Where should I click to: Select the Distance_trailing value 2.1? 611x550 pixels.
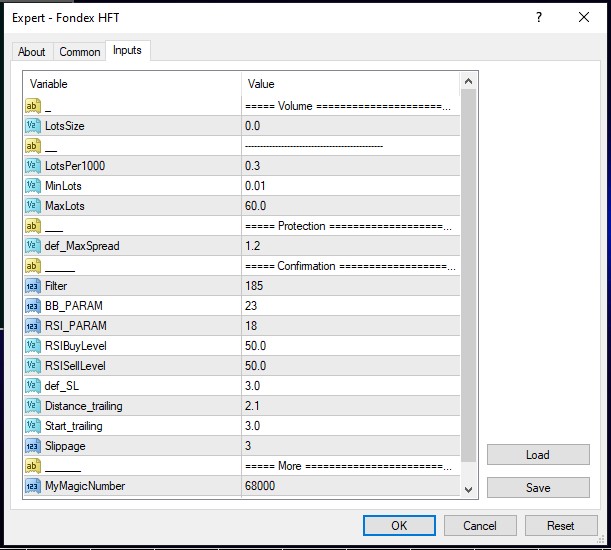point(252,406)
